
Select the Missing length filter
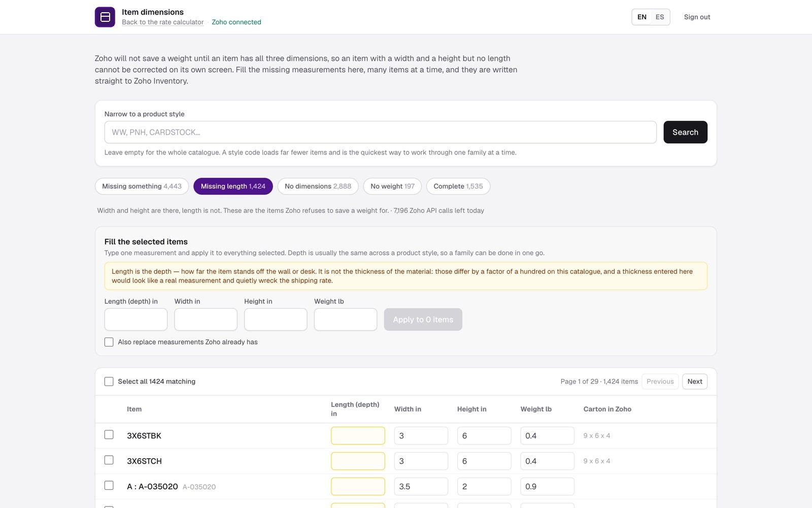tap(233, 186)
